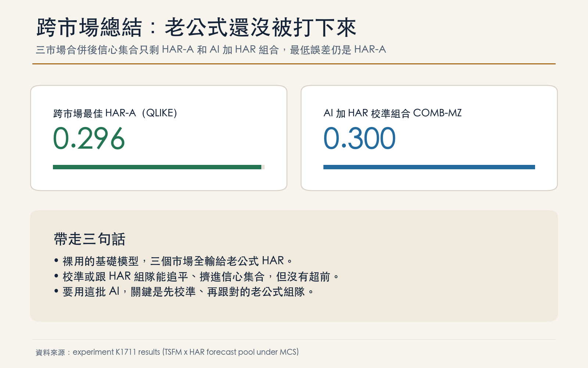This screenshot has width=588, height=368.
Task: Click the source footnote mentioning experiment K1711
Action: click(x=167, y=352)
